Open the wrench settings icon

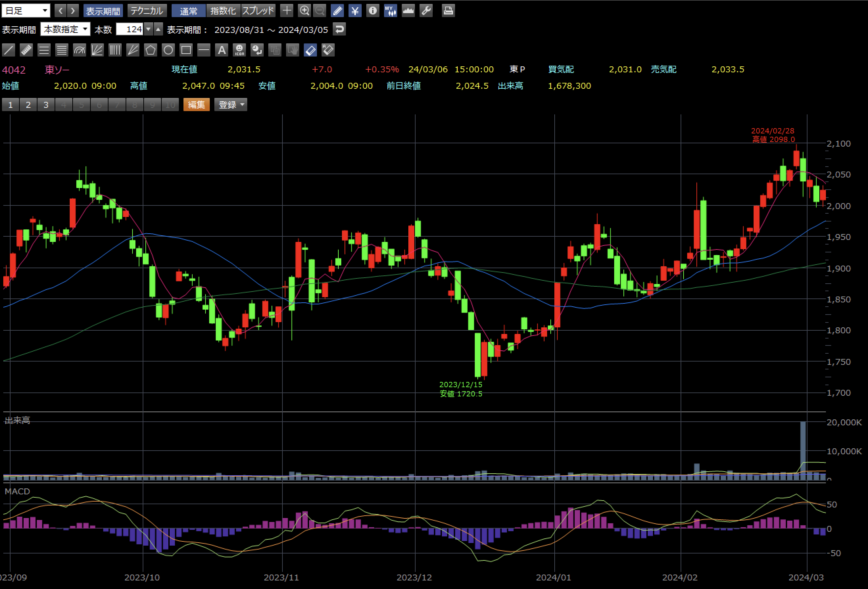click(426, 11)
